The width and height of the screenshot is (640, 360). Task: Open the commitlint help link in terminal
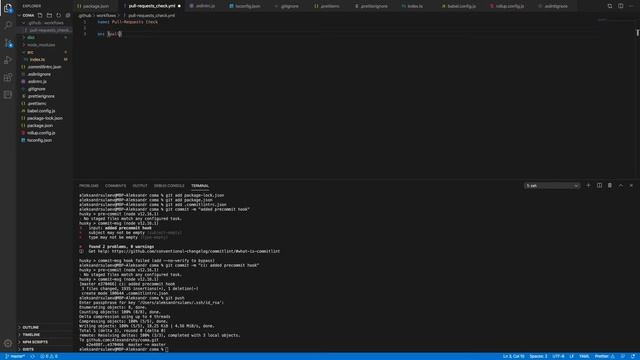(x=196, y=251)
